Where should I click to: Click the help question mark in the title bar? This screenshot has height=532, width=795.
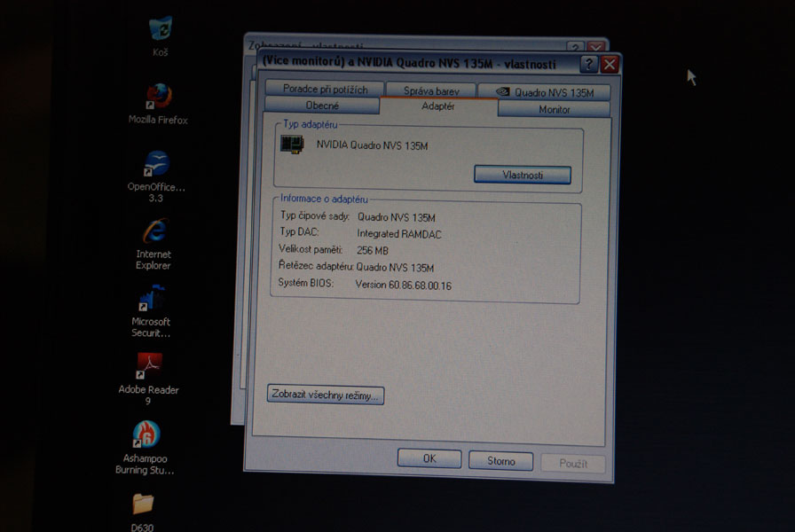click(x=588, y=64)
